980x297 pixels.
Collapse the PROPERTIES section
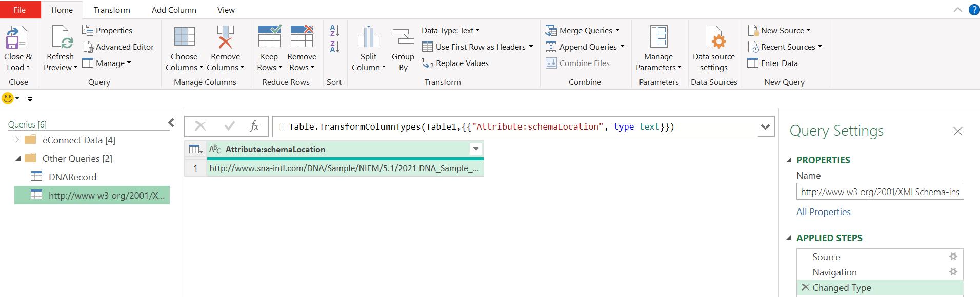tap(789, 160)
